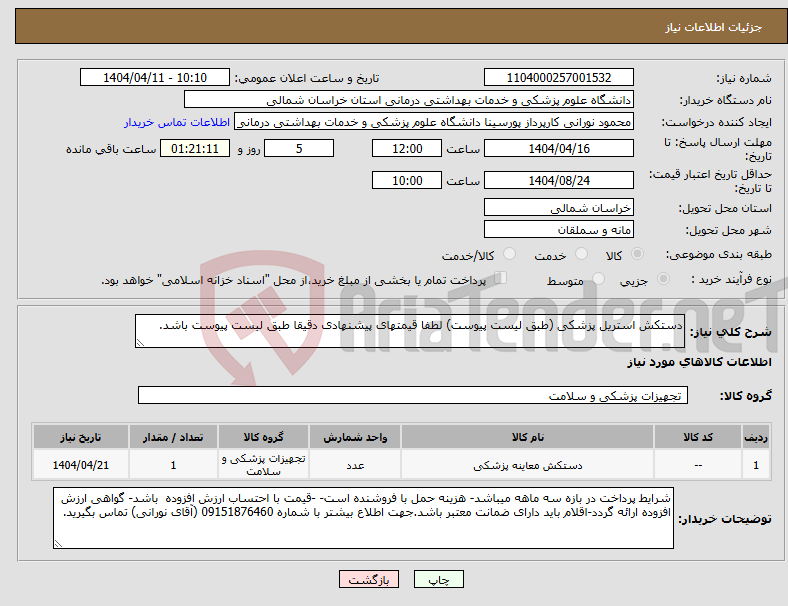Click the بازگشت (back) button
The height and width of the screenshot is (606, 788).
[x=369, y=579]
